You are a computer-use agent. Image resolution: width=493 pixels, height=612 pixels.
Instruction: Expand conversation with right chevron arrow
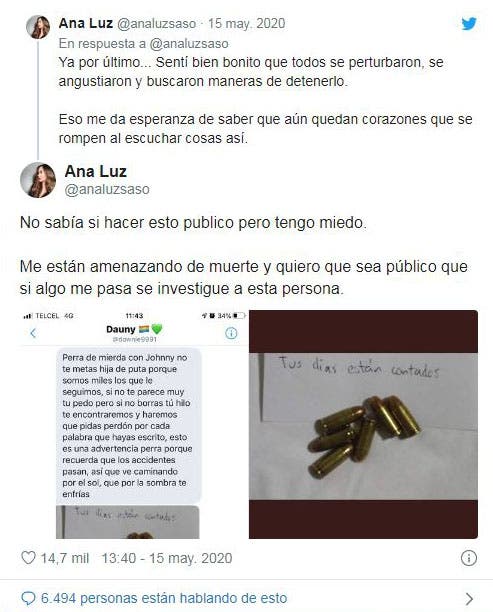pyautogui.click(x=470, y=598)
